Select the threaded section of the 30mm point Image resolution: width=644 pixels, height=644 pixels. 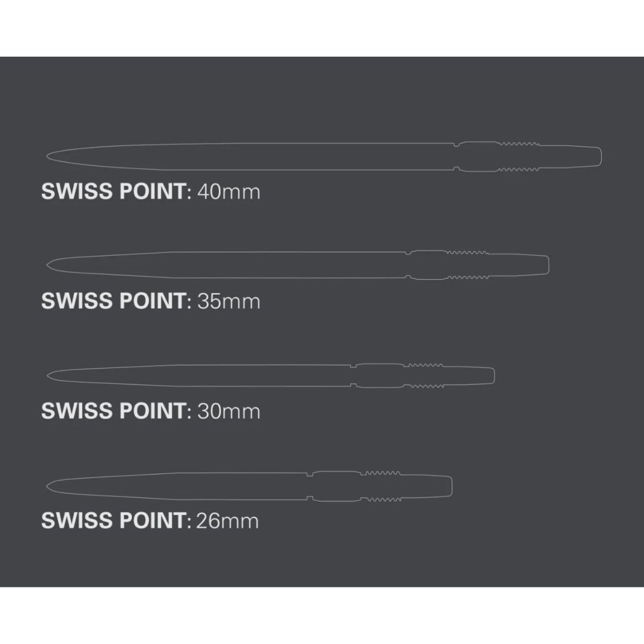coord(424,376)
